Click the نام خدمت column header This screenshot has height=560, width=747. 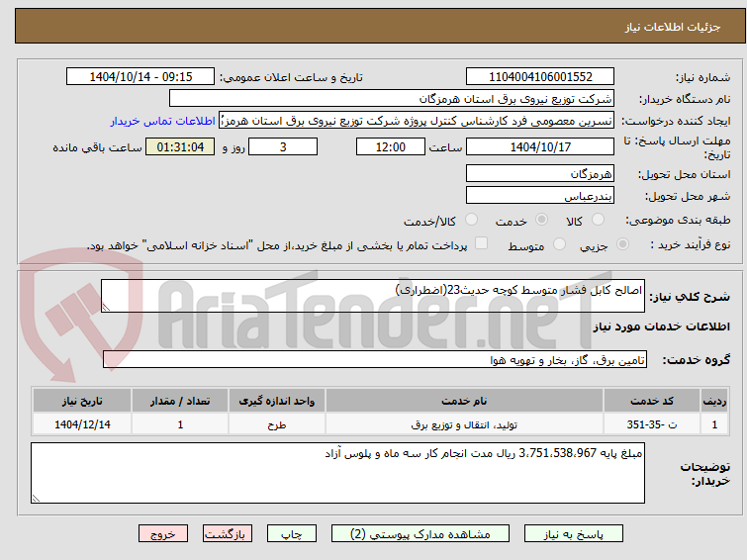point(464,401)
